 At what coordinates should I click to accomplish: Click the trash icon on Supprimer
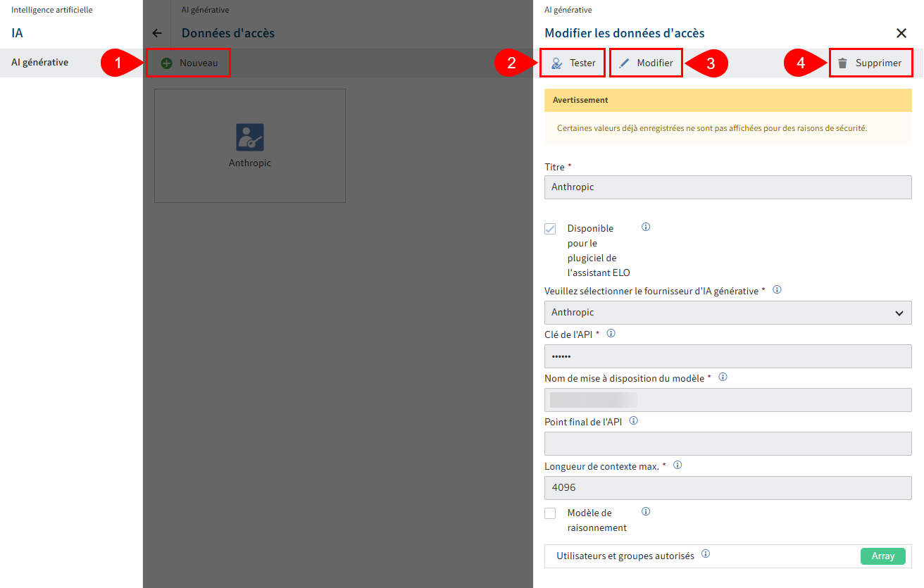pos(842,63)
